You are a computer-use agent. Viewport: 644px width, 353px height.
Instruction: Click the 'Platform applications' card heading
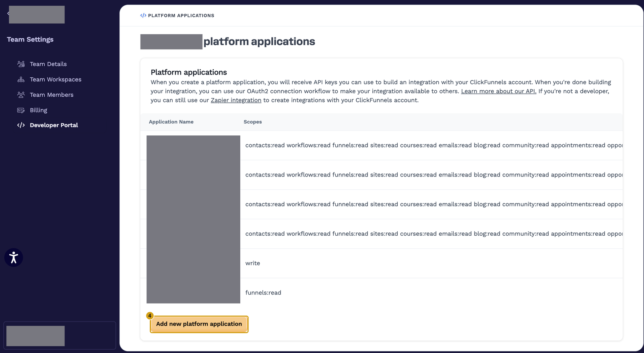click(189, 72)
